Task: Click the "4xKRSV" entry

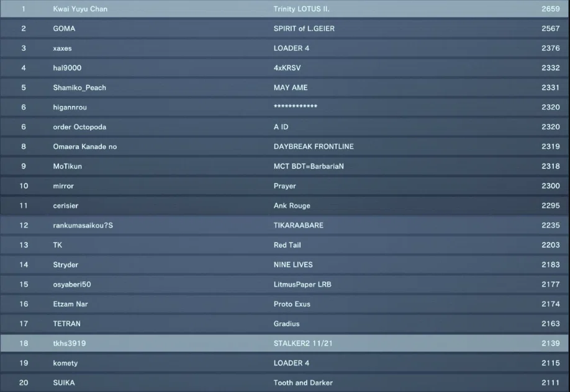Action: pyautogui.click(x=287, y=68)
